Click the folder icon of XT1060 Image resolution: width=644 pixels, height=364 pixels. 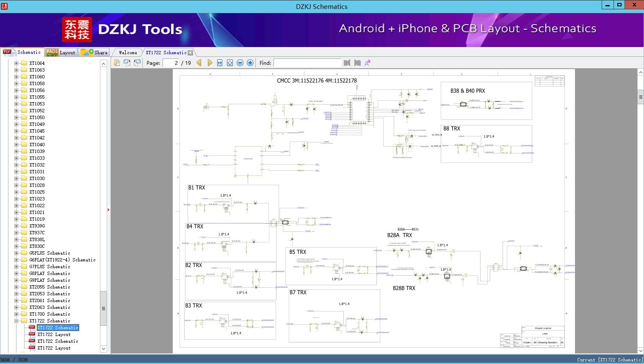click(x=24, y=77)
